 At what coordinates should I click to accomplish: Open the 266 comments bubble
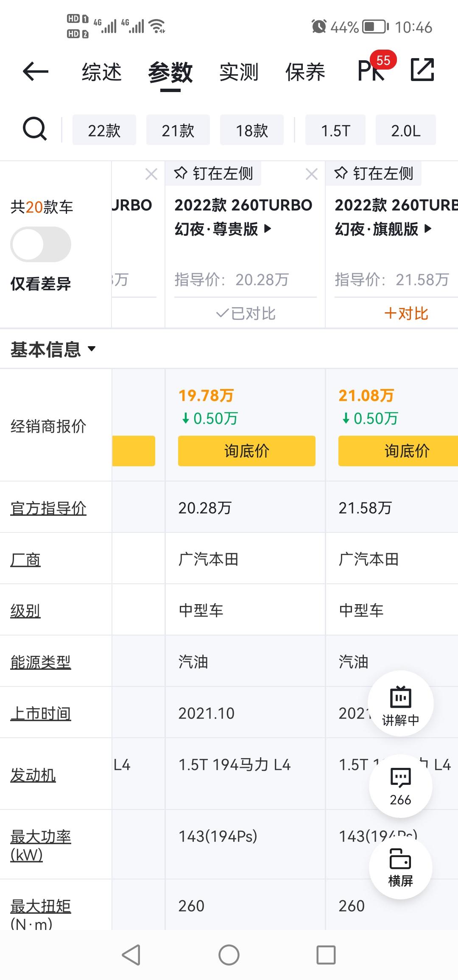click(400, 786)
